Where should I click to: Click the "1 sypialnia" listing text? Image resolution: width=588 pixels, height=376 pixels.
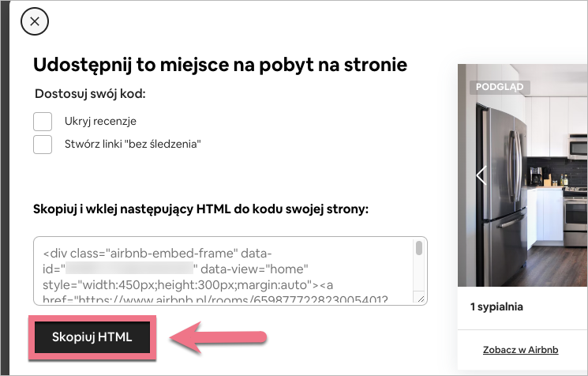495,306
